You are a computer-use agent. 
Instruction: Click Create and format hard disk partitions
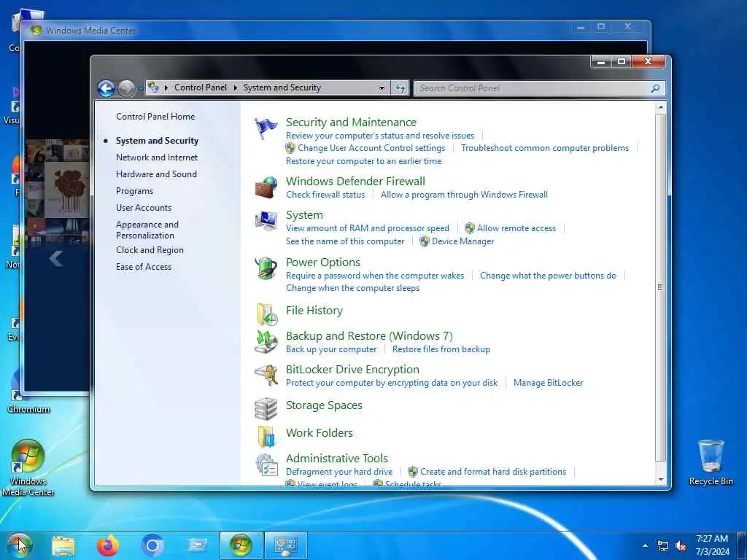click(x=493, y=472)
